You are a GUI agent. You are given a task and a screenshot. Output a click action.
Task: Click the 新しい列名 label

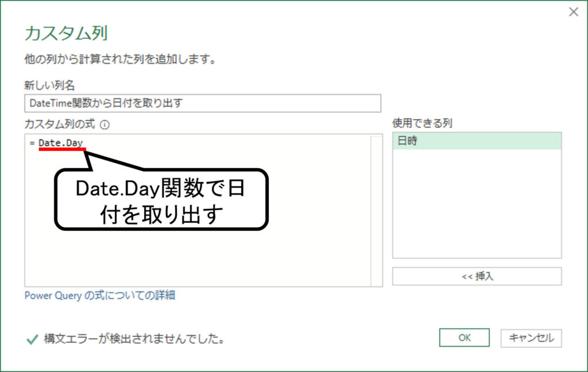pyautogui.click(x=49, y=86)
